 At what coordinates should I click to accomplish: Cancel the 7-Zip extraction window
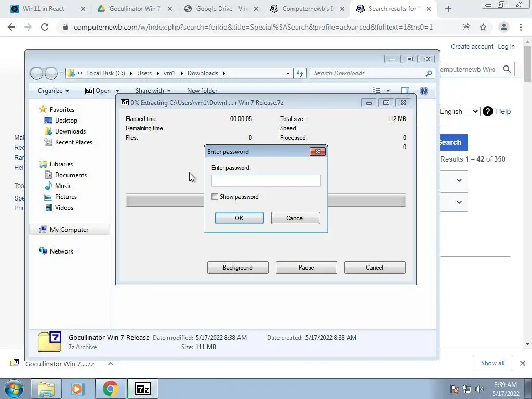[x=375, y=268]
